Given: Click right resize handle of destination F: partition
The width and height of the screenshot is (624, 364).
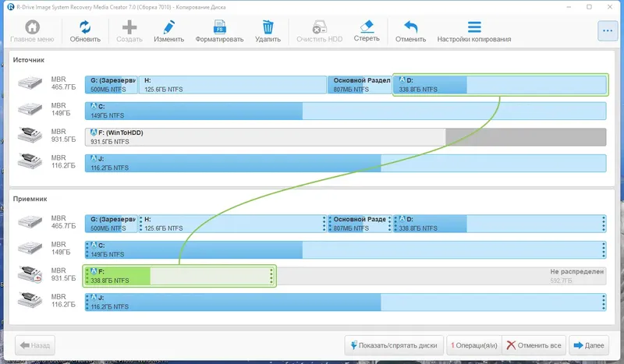Looking at the screenshot, I should point(271,276).
